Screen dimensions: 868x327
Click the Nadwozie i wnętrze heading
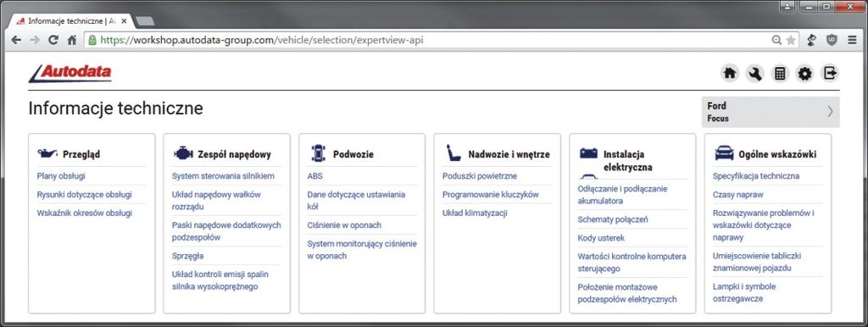(x=509, y=154)
